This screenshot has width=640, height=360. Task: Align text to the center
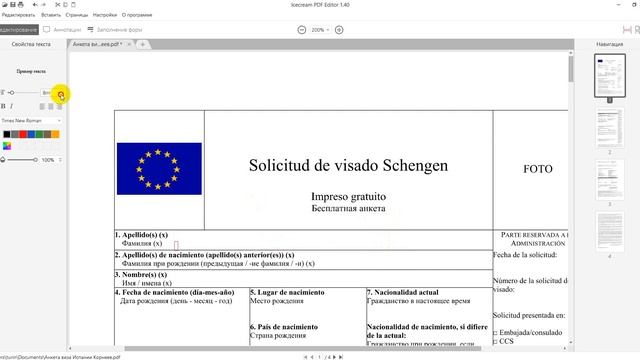pyautogui.click(x=51, y=106)
